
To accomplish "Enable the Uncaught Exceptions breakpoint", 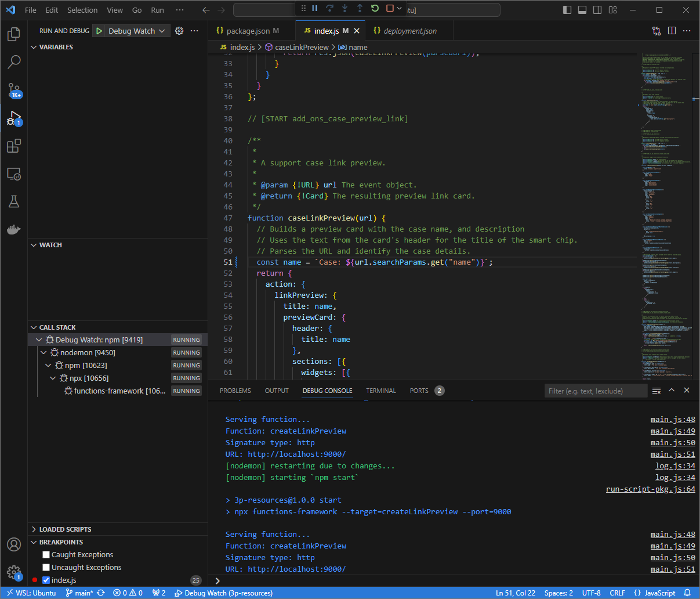I will point(45,567).
